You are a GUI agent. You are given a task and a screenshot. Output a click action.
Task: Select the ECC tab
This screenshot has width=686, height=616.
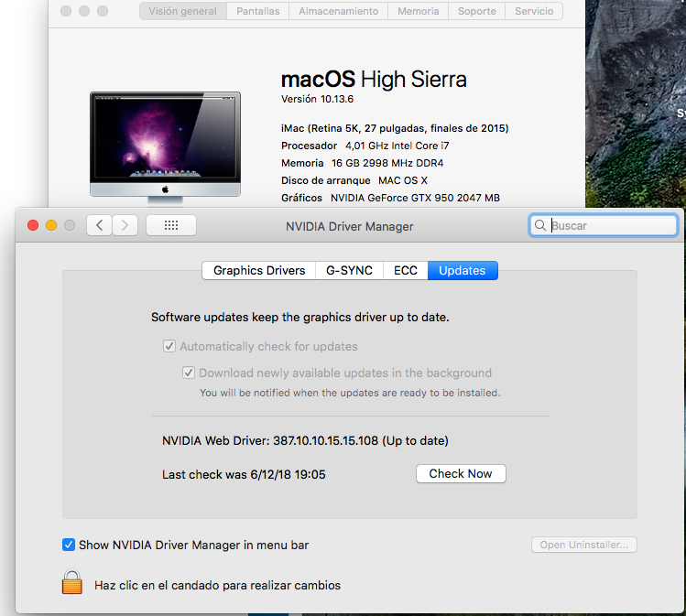tap(406, 271)
